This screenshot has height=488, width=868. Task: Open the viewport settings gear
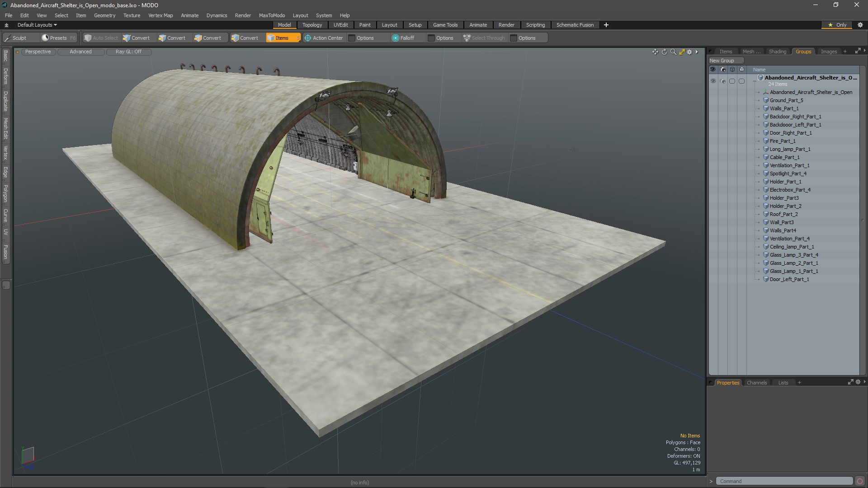[x=689, y=52]
